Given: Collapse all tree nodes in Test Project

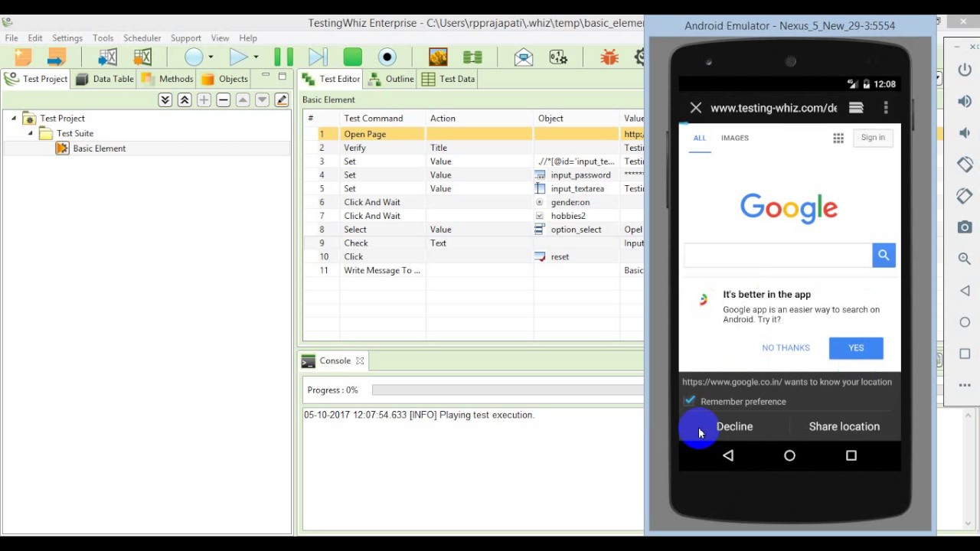Looking at the screenshot, I should point(185,100).
